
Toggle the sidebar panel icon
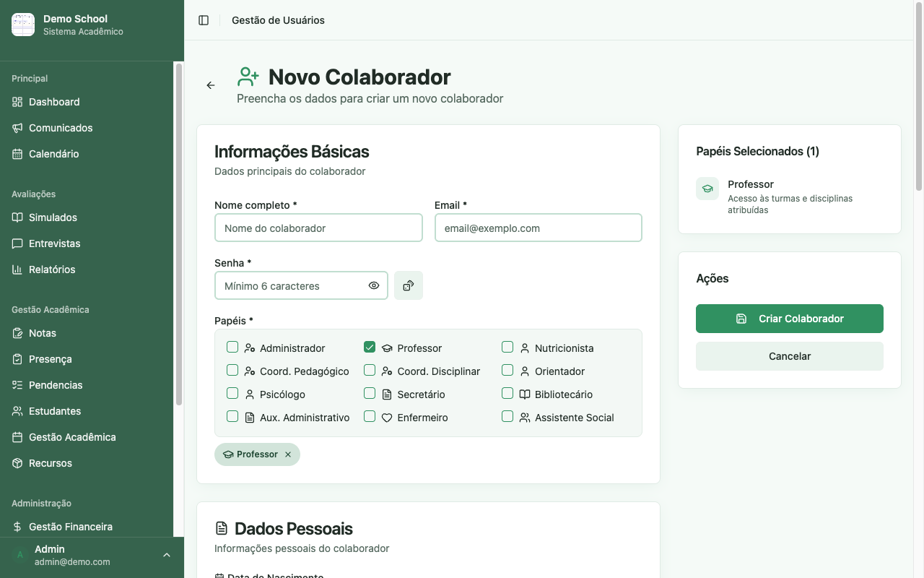[204, 20]
